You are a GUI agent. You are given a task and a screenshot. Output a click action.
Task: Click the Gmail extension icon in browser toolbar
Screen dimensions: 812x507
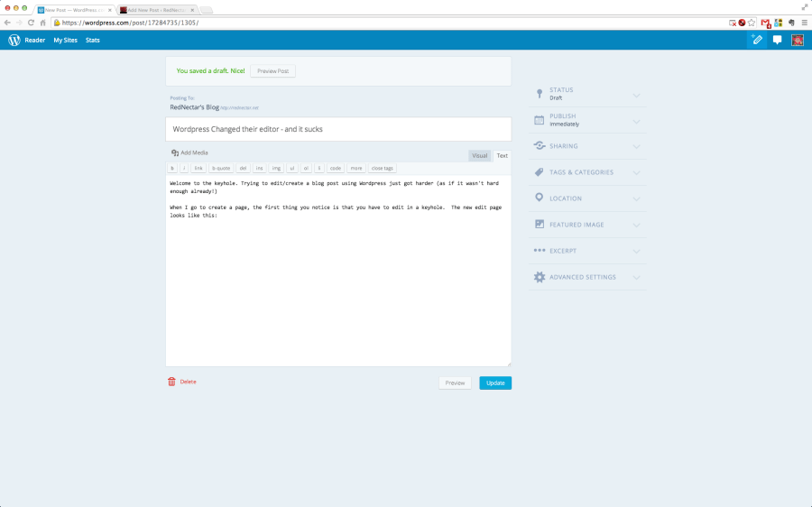coord(765,22)
